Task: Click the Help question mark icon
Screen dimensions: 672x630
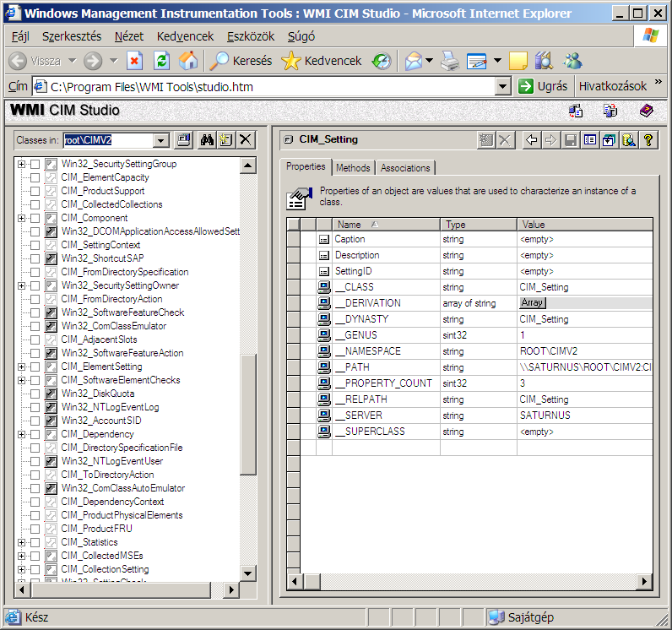Action: coord(648,140)
